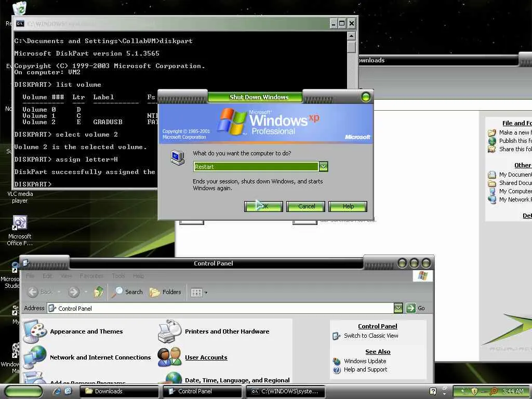Click the green Start button
The image size is (532, 399).
pyautogui.click(x=24, y=392)
